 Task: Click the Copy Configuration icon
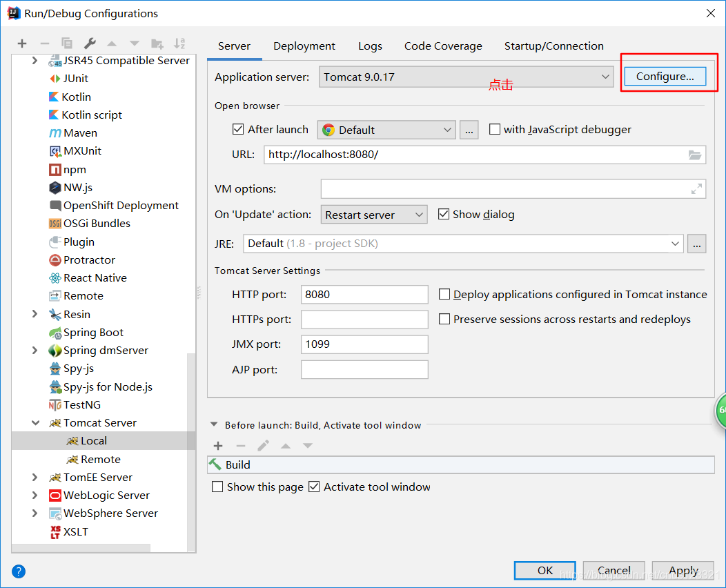pos(67,43)
